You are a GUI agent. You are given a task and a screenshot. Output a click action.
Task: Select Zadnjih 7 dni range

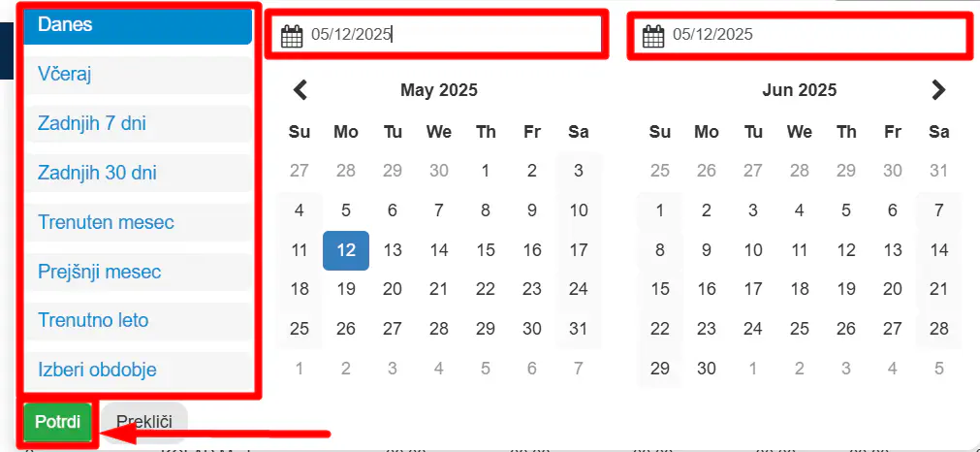(x=138, y=124)
